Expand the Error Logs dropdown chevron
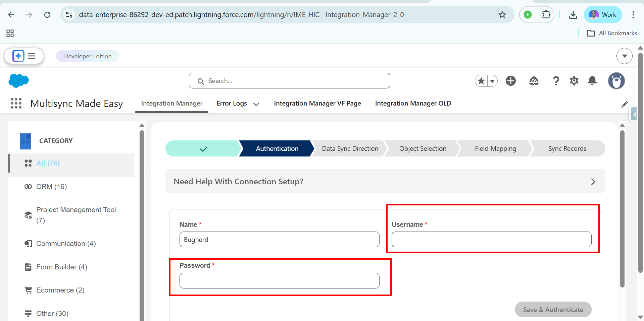The image size is (644, 321). 256,104
